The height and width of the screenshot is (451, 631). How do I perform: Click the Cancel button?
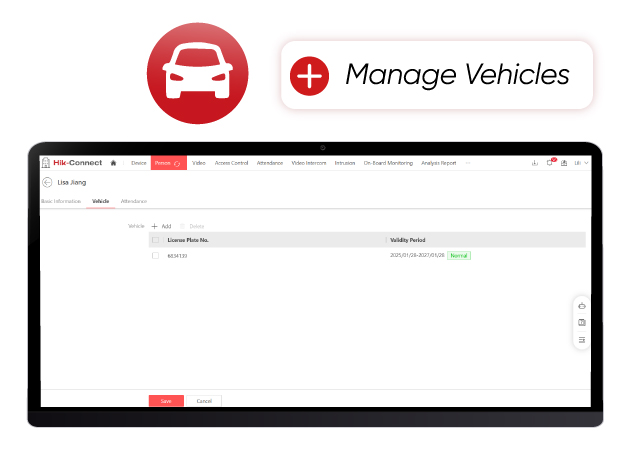pyautogui.click(x=204, y=401)
